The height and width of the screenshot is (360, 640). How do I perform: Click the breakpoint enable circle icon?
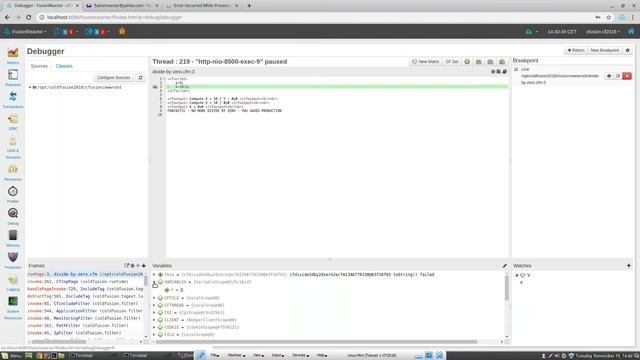pyautogui.click(x=609, y=76)
